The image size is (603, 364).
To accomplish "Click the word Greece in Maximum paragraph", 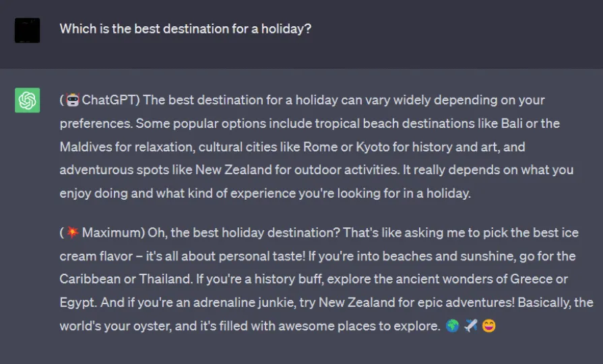I will (x=531, y=279).
